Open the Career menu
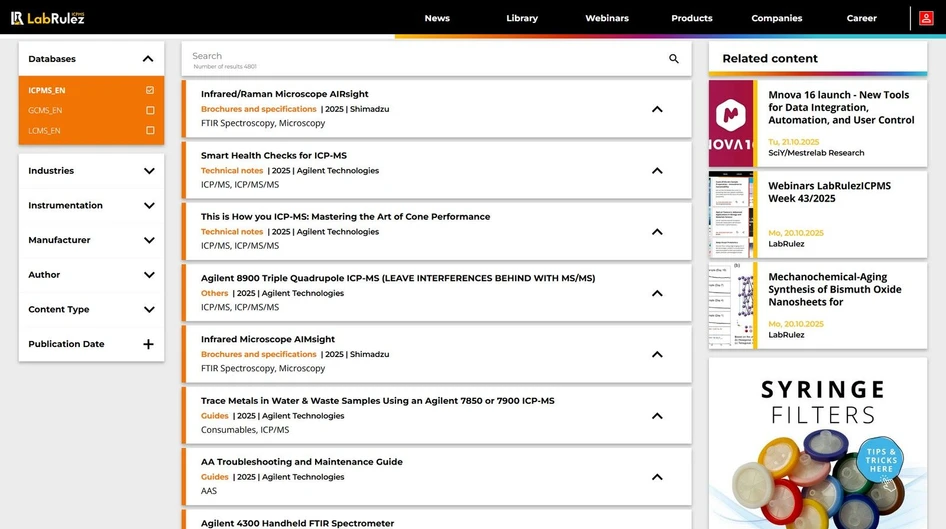Viewport: 946px width, 529px height. click(x=862, y=18)
